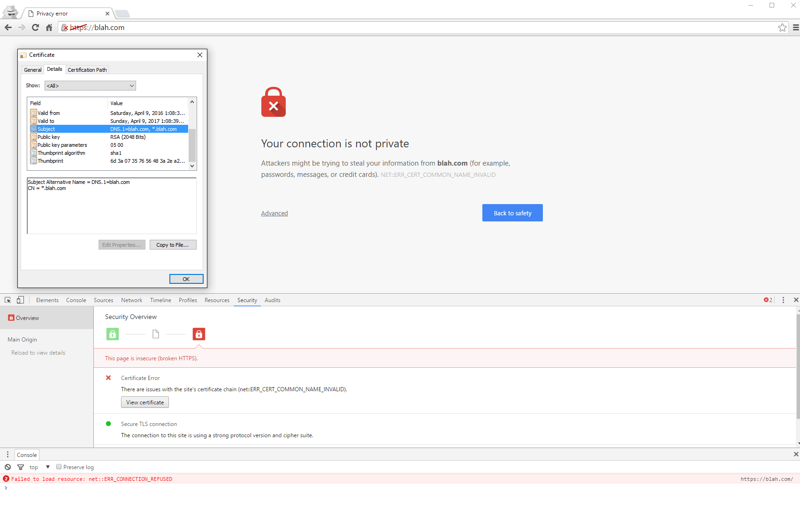Click the Advanced link
The height and width of the screenshot is (532, 800).
[274, 213]
